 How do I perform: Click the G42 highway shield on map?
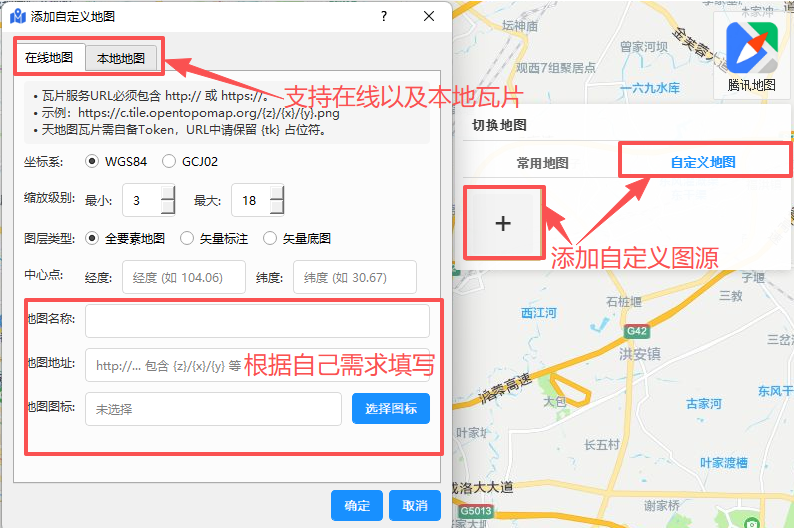(x=637, y=331)
